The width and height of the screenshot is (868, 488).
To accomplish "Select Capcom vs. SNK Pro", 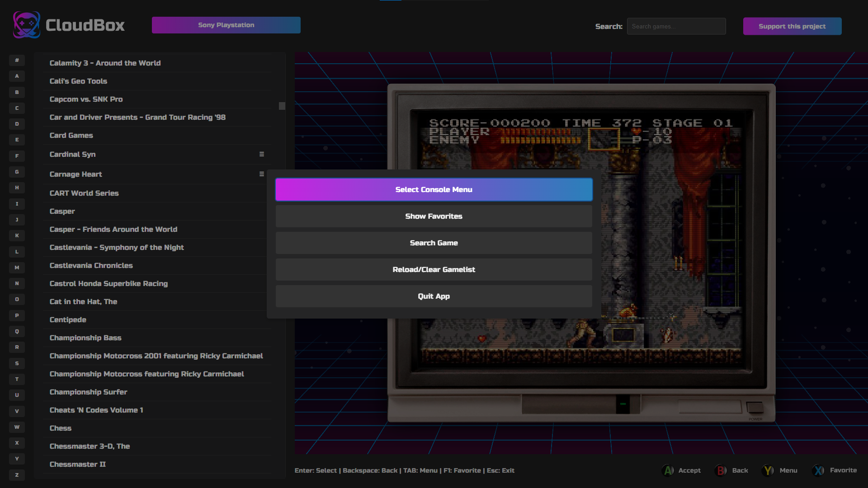I will [x=157, y=99].
